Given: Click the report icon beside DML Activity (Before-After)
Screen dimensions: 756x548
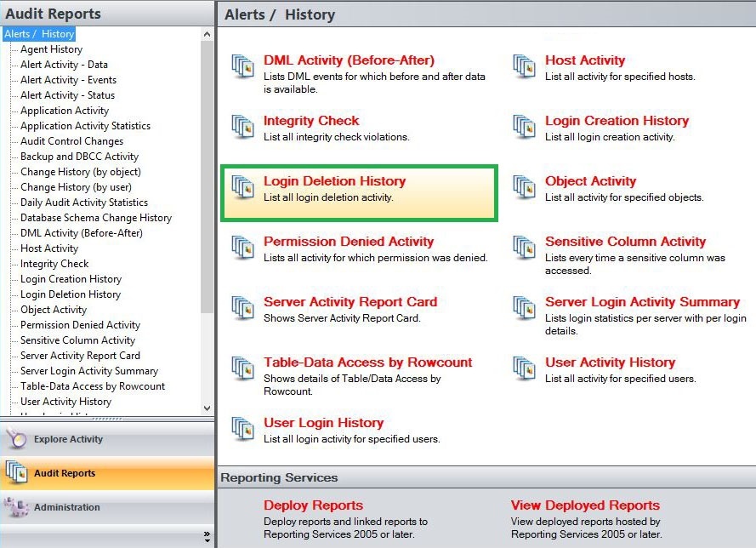Looking at the screenshot, I should point(242,66).
